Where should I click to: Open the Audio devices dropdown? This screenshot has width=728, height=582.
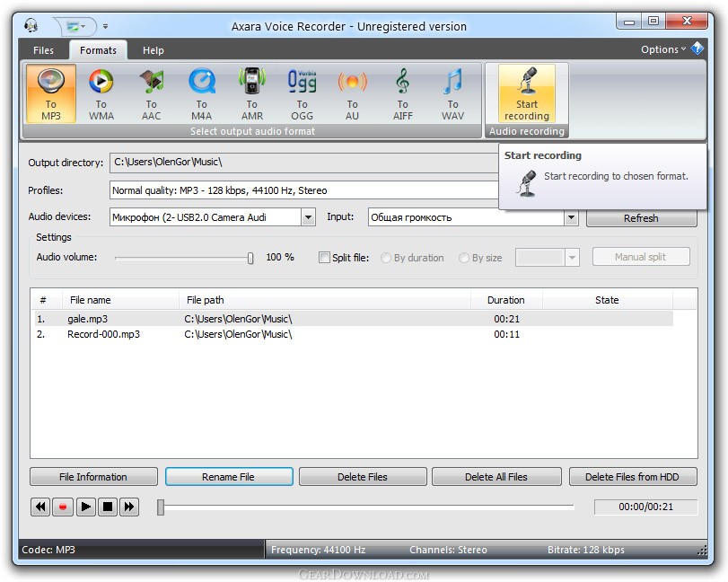point(308,217)
